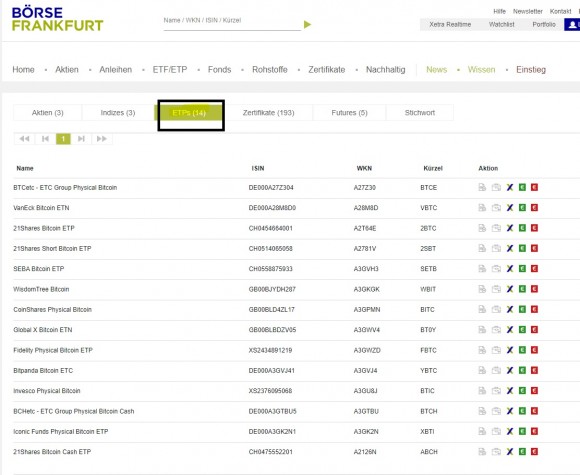Jump to last page with double-arrow button
The image size is (580, 475).
pos(101,139)
